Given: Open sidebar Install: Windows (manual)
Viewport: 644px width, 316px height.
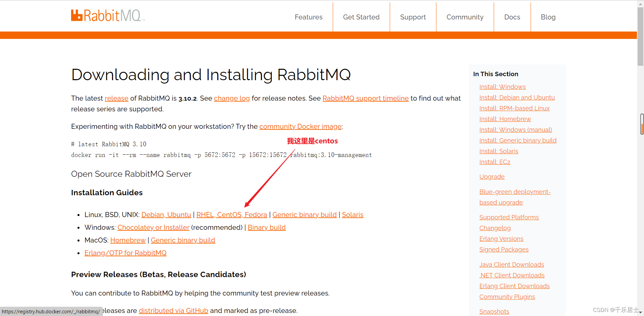Looking at the screenshot, I should (516, 130).
